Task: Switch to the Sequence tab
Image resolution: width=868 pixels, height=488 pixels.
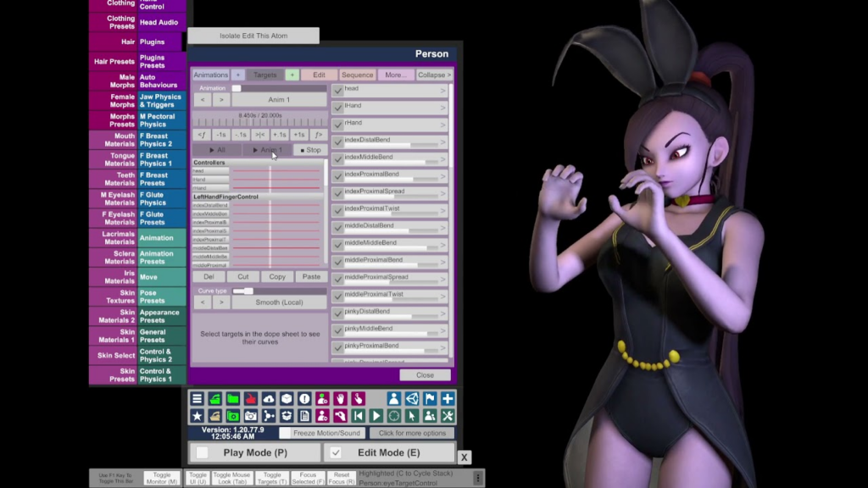Action: coord(358,75)
